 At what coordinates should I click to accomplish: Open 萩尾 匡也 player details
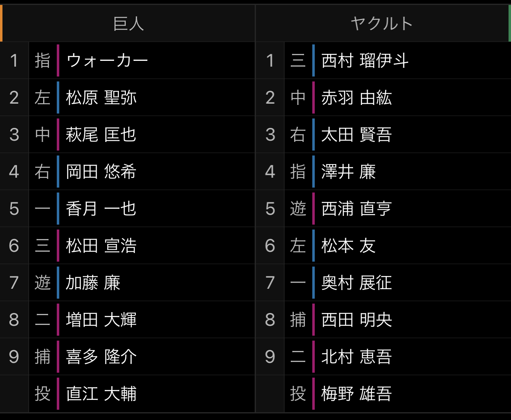click(128, 135)
